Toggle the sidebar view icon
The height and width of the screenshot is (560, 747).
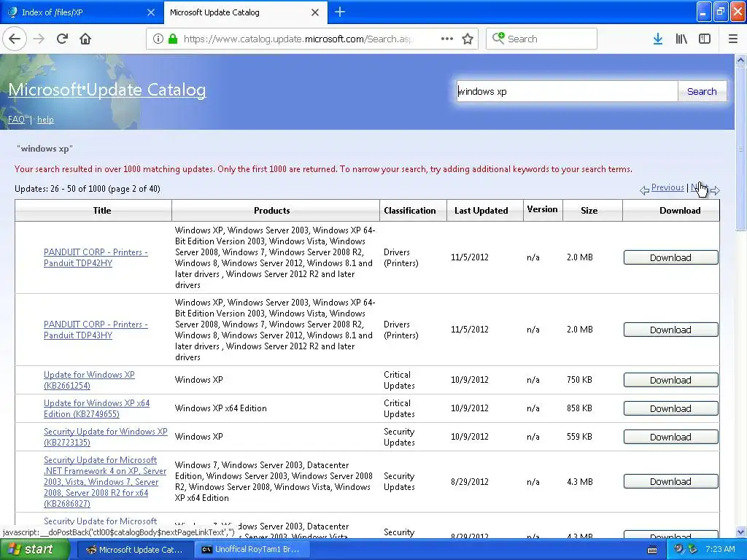[x=705, y=39]
